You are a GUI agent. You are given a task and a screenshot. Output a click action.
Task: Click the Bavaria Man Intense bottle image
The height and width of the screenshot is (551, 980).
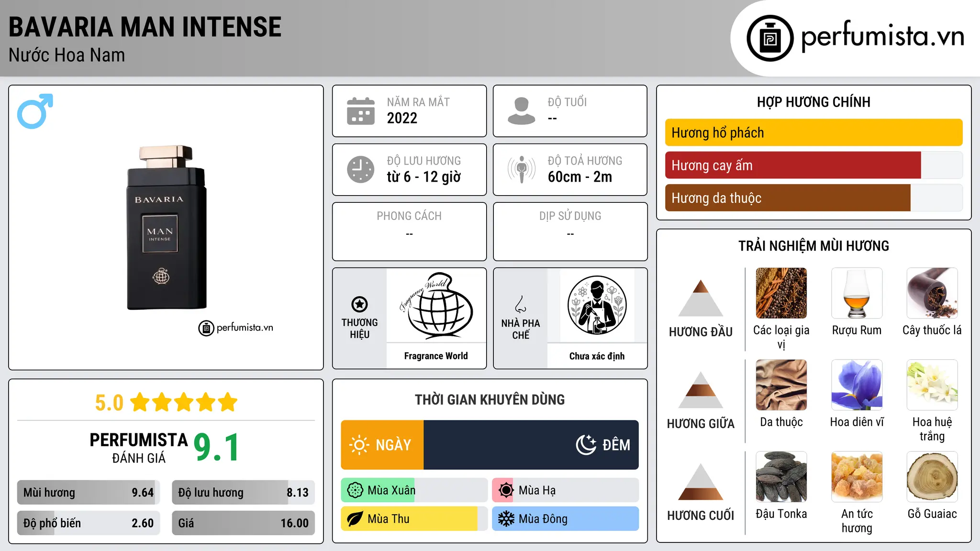(x=167, y=228)
